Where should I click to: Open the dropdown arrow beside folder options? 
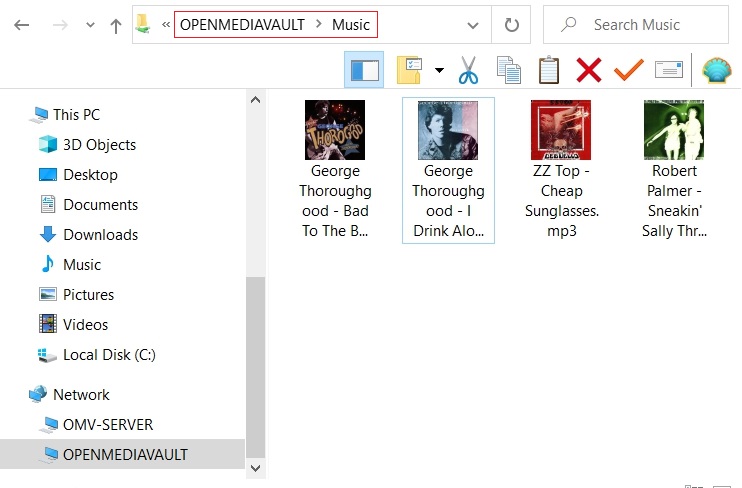tap(439, 70)
